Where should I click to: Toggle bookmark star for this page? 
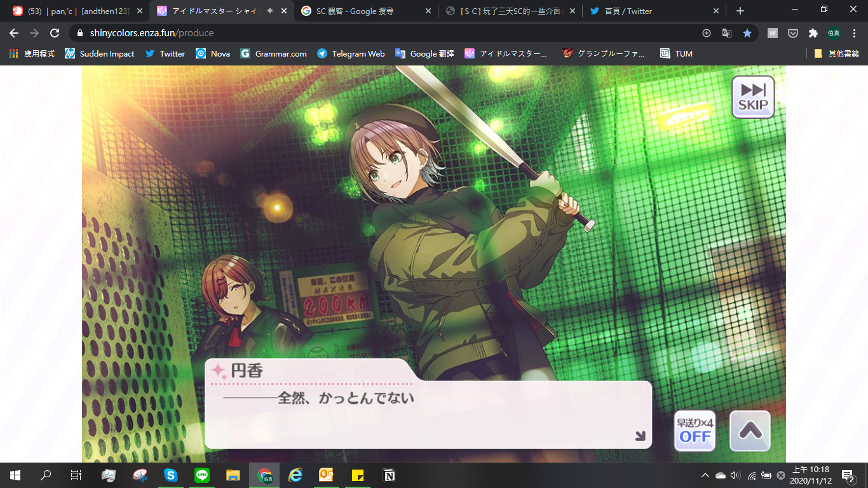[x=747, y=33]
